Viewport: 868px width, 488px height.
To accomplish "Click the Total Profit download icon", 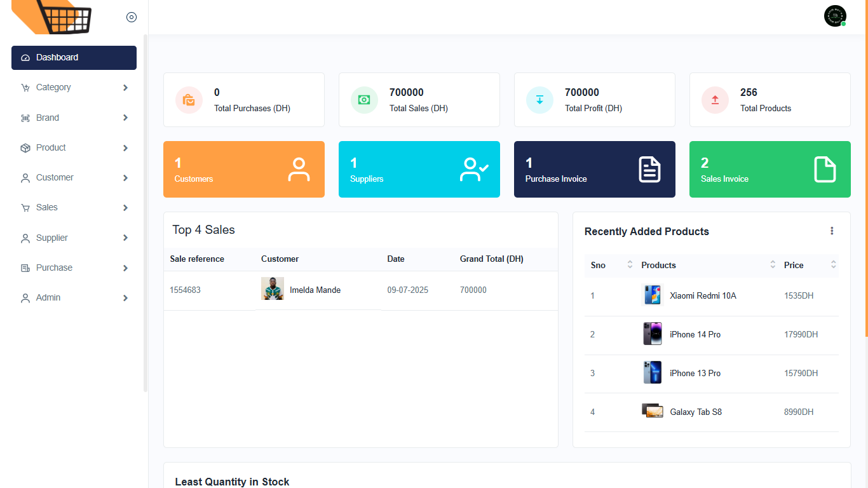I will tap(539, 100).
